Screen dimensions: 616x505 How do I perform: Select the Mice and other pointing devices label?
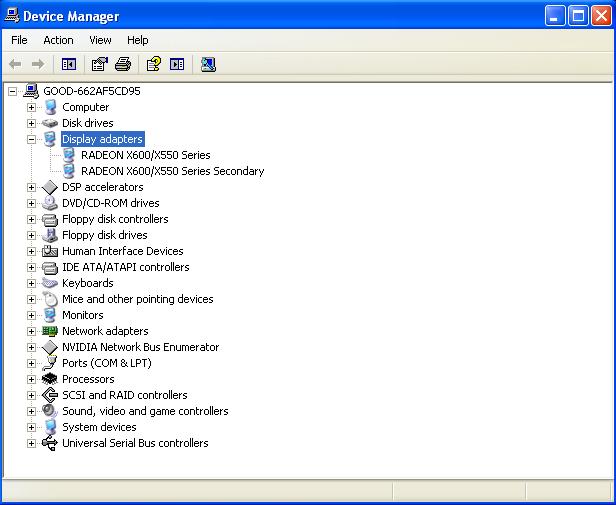(x=138, y=299)
